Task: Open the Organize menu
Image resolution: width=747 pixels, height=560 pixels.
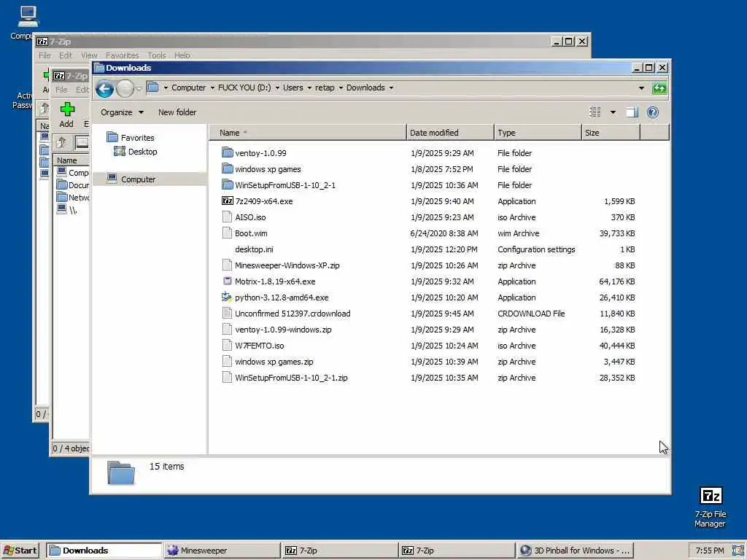Action: (x=122, y=112)
